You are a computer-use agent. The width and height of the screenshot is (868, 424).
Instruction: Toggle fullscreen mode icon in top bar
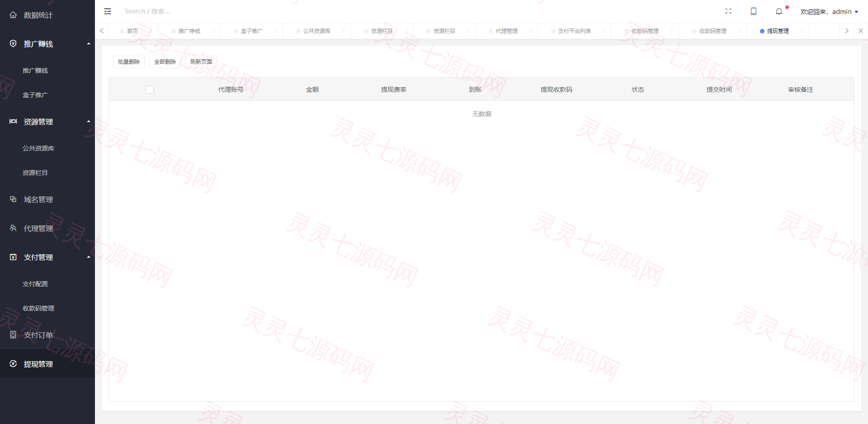coord(728,11)
